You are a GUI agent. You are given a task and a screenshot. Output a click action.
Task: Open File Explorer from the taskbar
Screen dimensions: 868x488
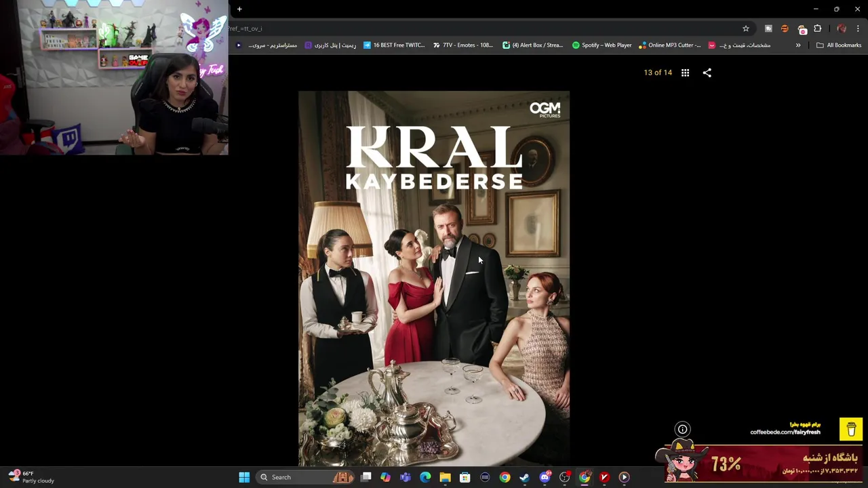(445, 477)
